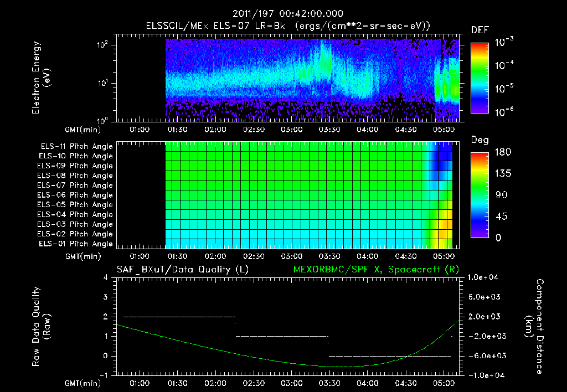567x392 pixels.
Task: Click the white data quality line at level 0
Action: click(x=390, y=356)
